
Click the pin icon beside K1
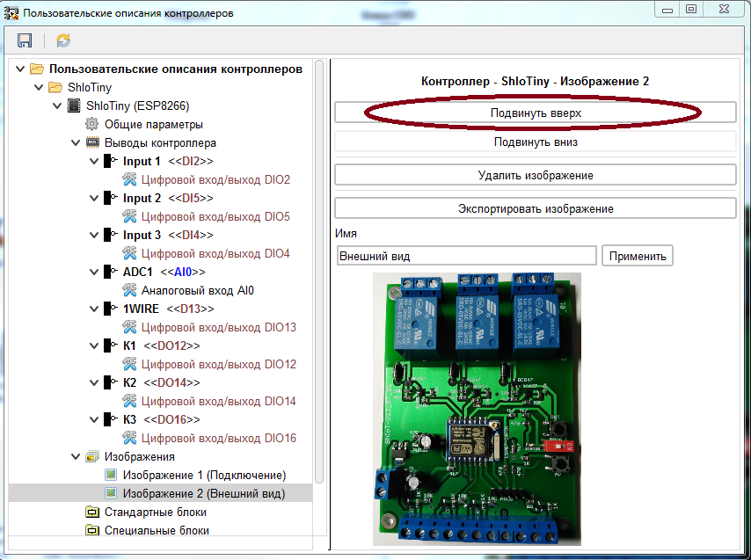tap(111, 345)
